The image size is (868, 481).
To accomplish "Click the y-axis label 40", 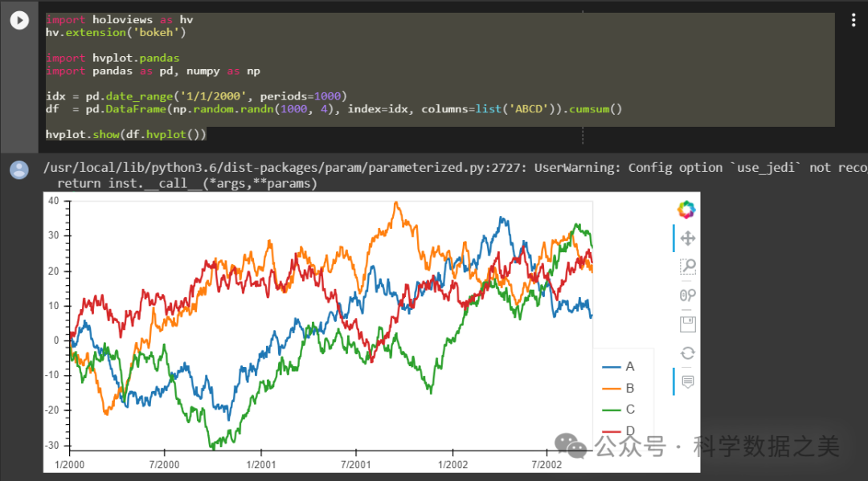I will tap(53, 201).
